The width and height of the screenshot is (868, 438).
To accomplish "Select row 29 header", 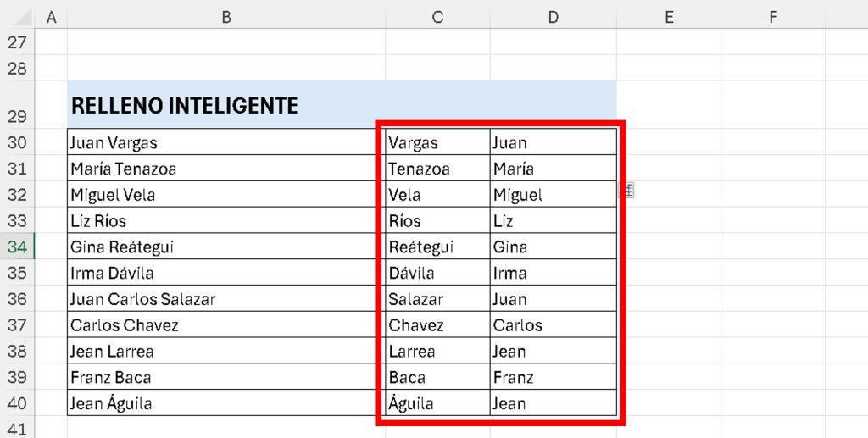I will point(17,104).
